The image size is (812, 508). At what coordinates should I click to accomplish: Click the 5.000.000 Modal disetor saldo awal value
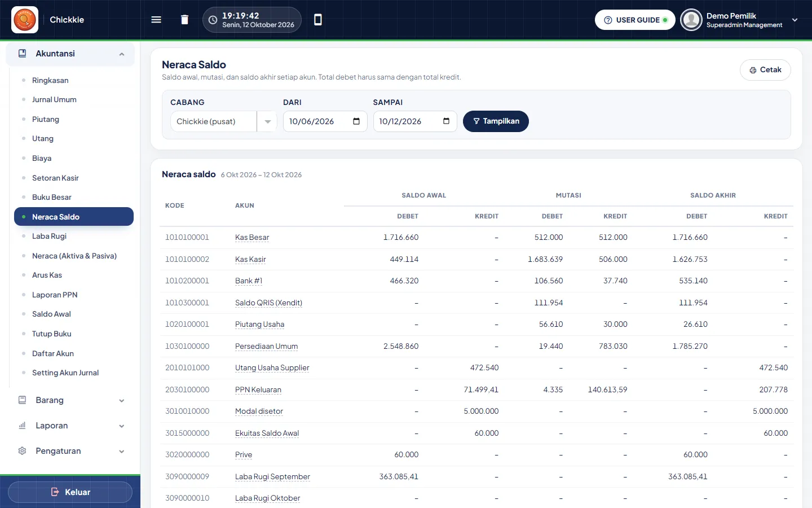(x=481, y=411)
